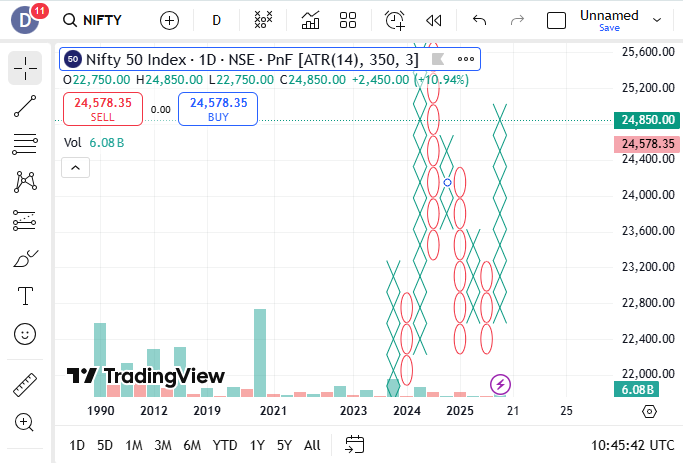This screenshot has height=463, width=683.
Task: Expand the Unnamed layout dropdown arrow
Action: pyautogui.click(x=657, y=20)
